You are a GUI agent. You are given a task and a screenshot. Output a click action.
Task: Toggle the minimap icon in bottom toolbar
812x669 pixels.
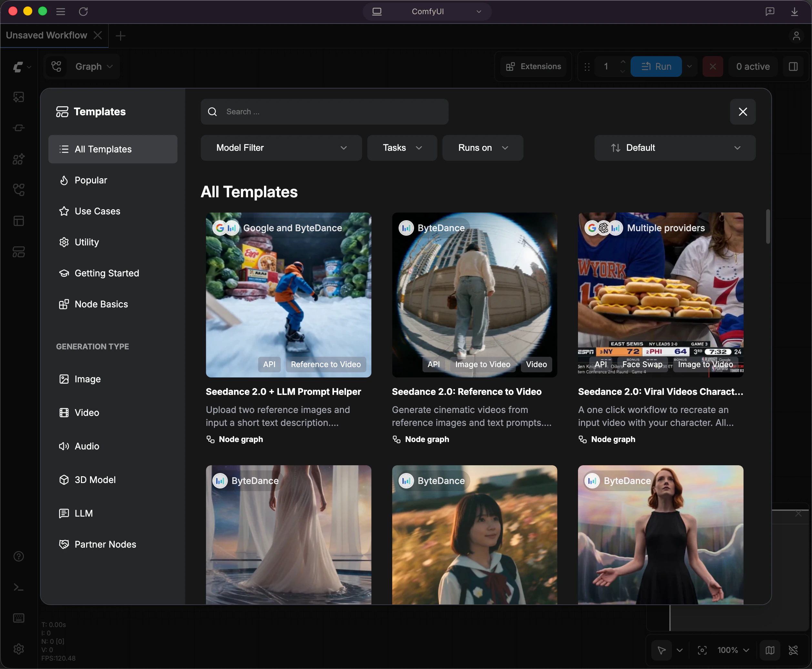770,650
